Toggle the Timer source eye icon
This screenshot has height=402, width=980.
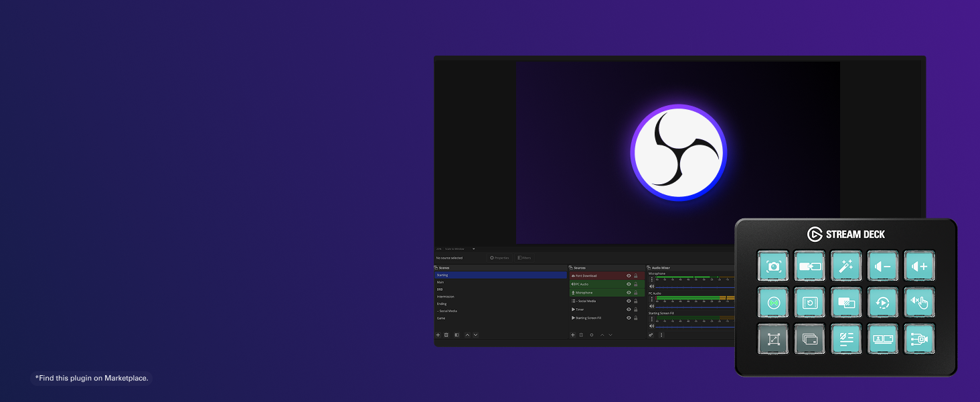coord(629,310)
